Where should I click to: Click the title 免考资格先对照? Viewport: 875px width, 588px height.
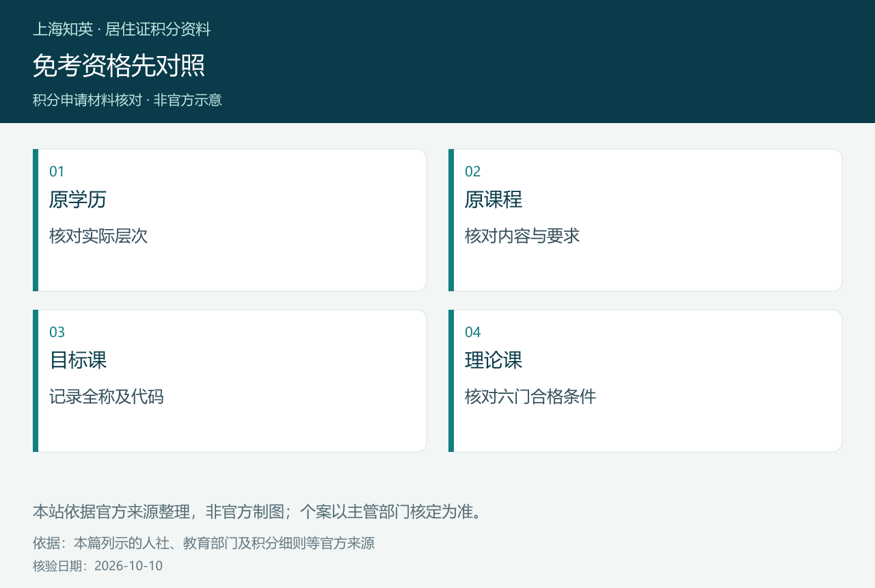119,66
